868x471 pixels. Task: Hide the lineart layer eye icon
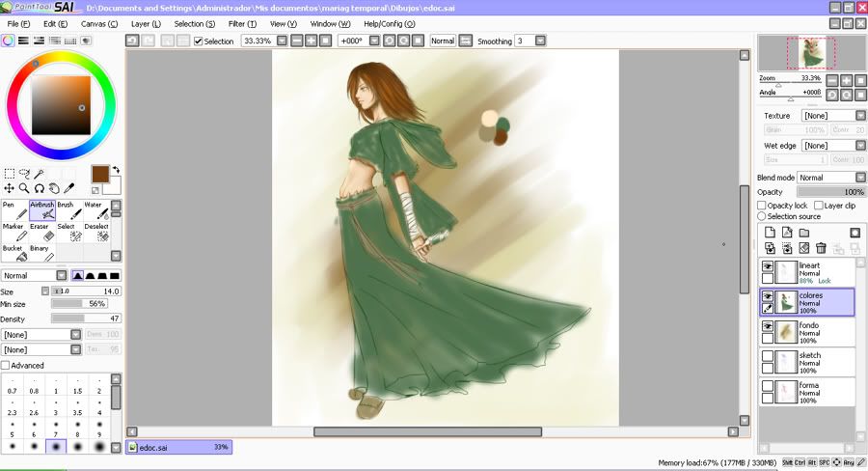768,266
